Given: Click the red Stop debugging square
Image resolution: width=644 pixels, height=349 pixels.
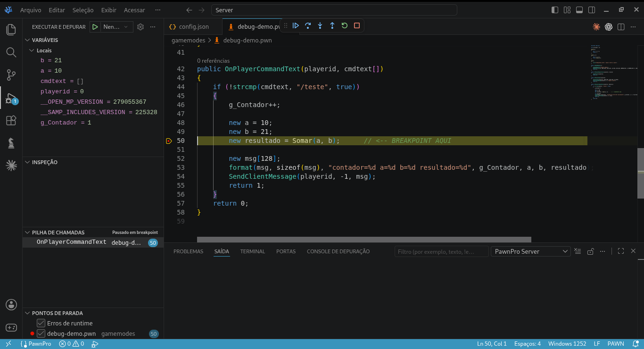Looking at the screenshot, I should tap(357, 26).
